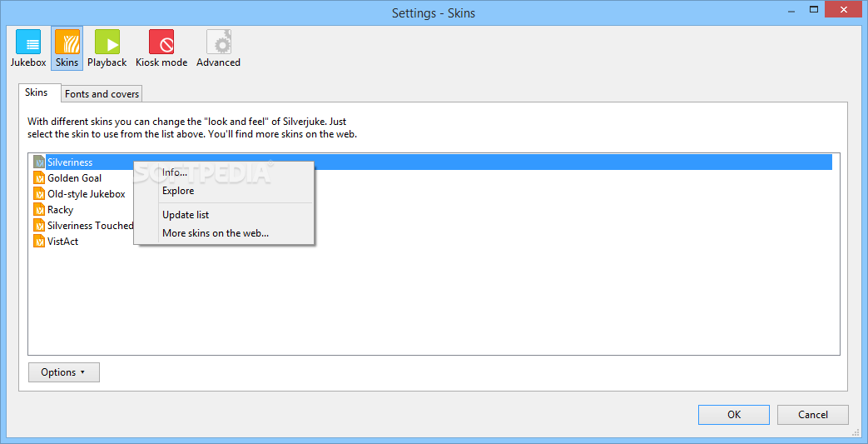Click the Racky skin file icon

click(39, 210)
